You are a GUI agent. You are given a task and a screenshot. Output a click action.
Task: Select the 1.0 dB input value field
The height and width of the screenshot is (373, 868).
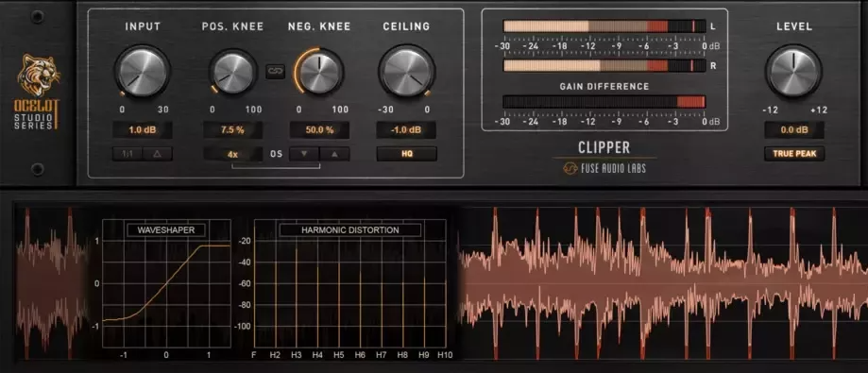pos(143,130)
